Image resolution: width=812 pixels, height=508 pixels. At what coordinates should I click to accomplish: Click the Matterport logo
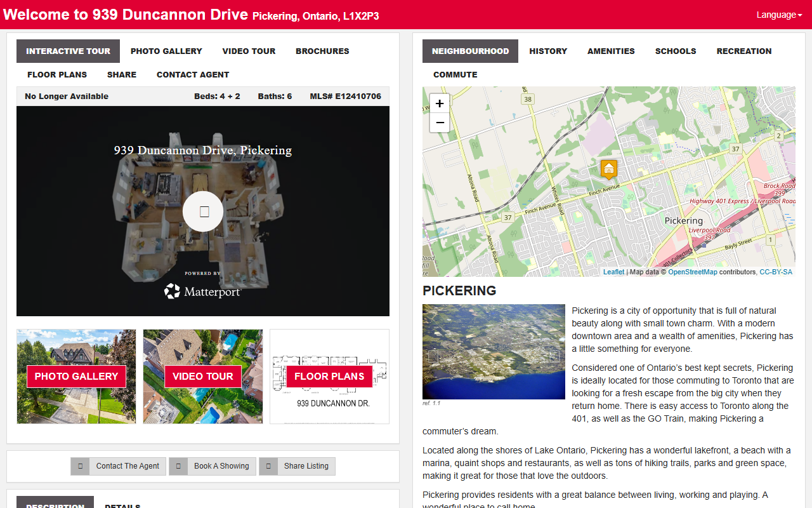coord(203,291)
